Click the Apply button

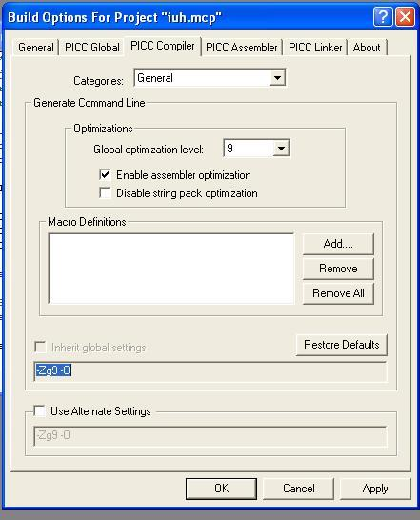click(375, 489)
